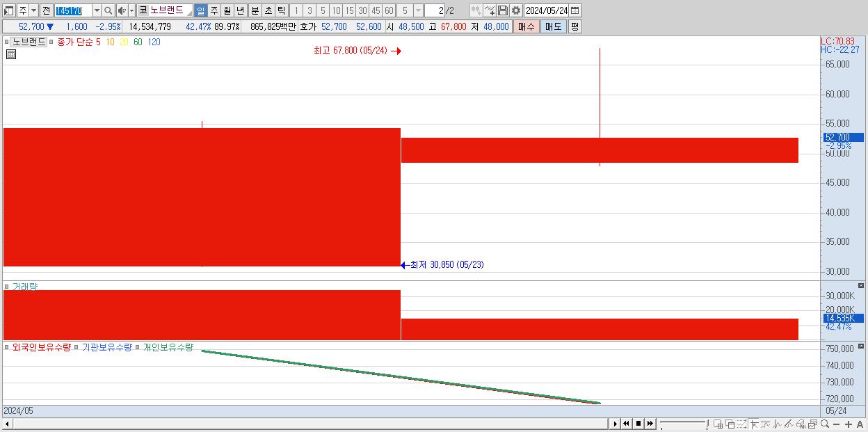
Task: Open the custom interval dropdown showing 5
Action: click(x=418, y=10)
